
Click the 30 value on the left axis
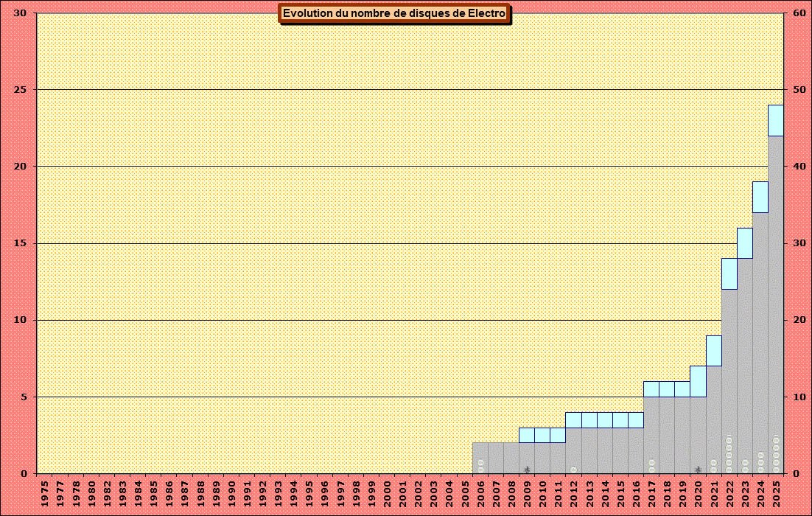coord(21,13)
